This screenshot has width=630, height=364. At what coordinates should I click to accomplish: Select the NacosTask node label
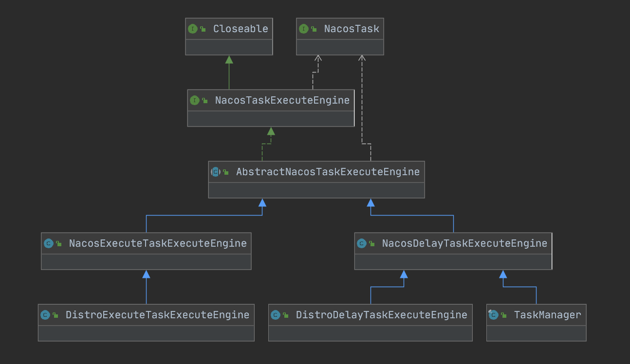[352, 29]
